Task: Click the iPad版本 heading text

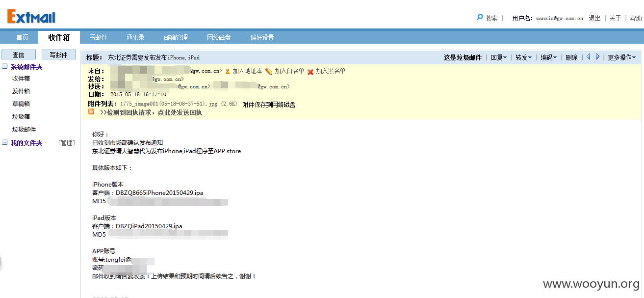Action: [104, 218]
